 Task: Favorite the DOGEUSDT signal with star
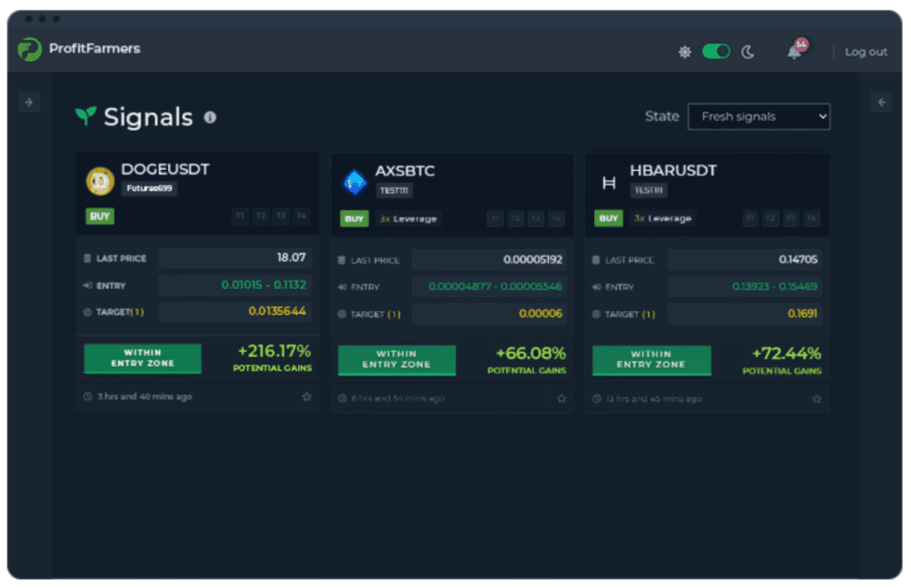[x=307, y=397]
